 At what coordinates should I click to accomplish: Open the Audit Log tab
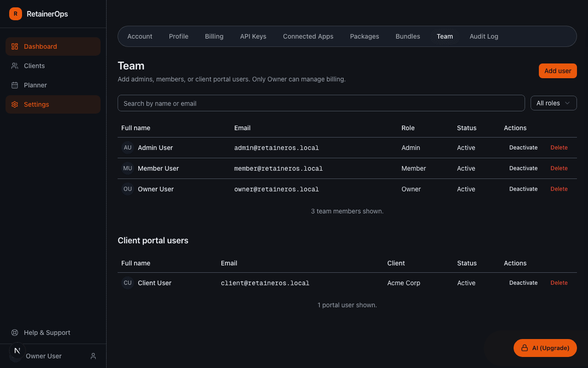coord(484,36)
